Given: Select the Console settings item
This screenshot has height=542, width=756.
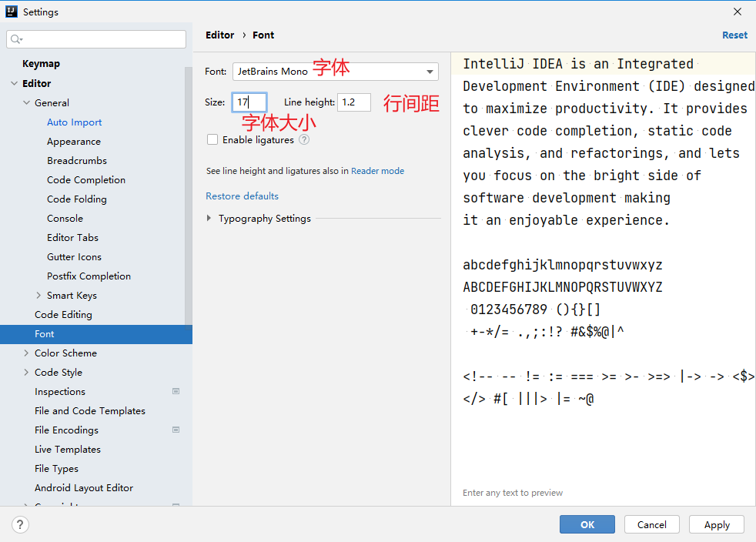Looking at the screenshot, I should (65, 219).
